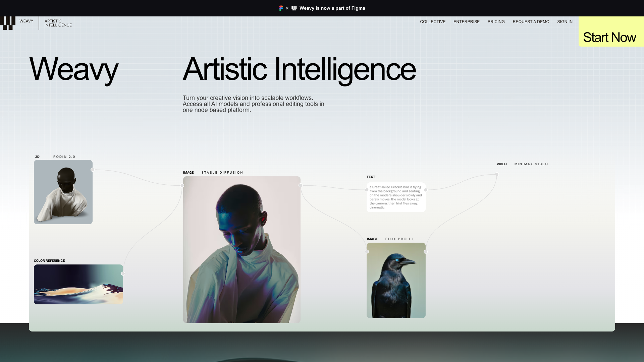Screen dimensions: 644x362
Task: Click Request a Demo link
Action: [531, 22]
